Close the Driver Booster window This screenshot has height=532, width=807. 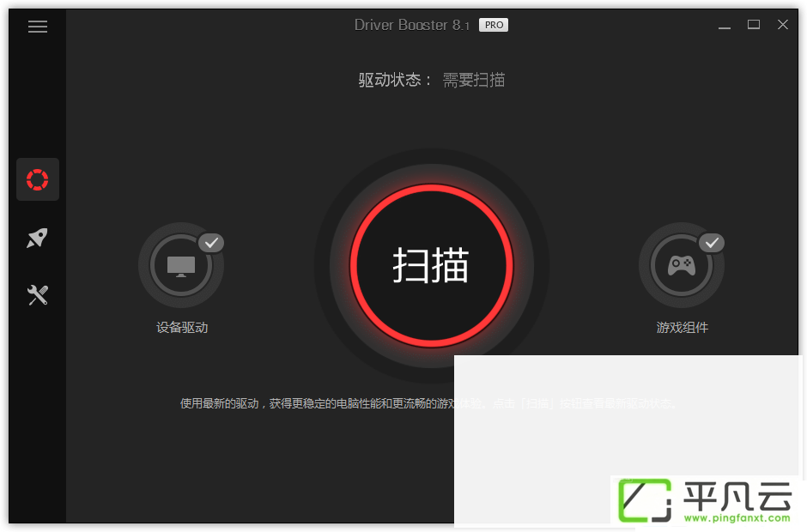783,24
